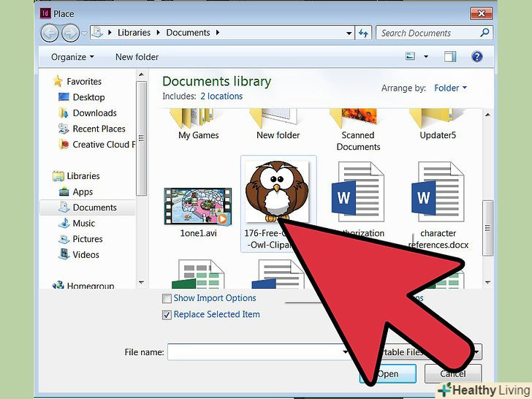This screenshot has width=532, height=399.
Task: Open the Organize dropdown menu
Action: pos(72,57)
